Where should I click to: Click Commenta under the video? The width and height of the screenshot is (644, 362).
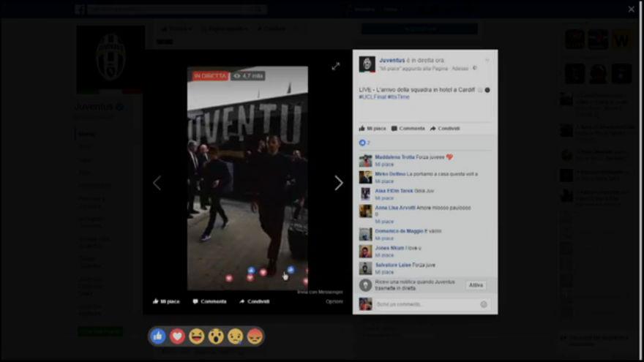coord(209,301)
